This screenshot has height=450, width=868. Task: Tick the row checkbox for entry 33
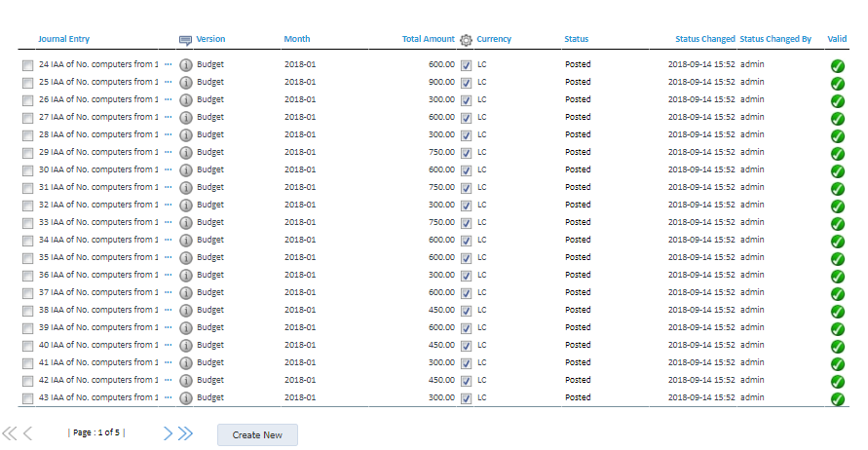click(27, 223)
